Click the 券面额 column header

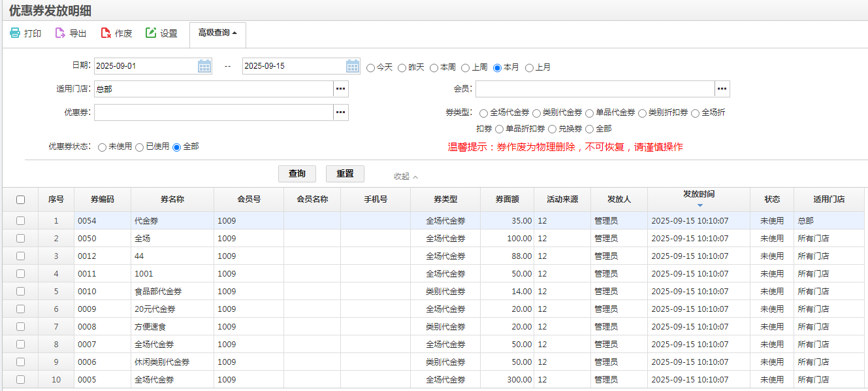507,199
